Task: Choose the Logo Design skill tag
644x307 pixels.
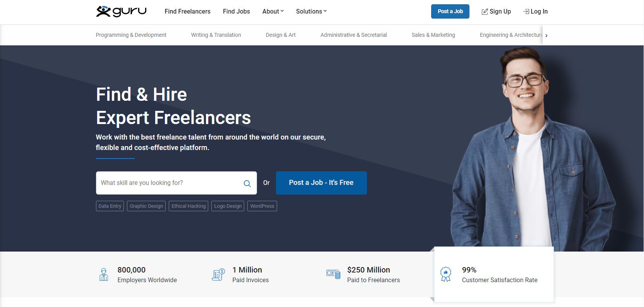Action: point(228,206)
